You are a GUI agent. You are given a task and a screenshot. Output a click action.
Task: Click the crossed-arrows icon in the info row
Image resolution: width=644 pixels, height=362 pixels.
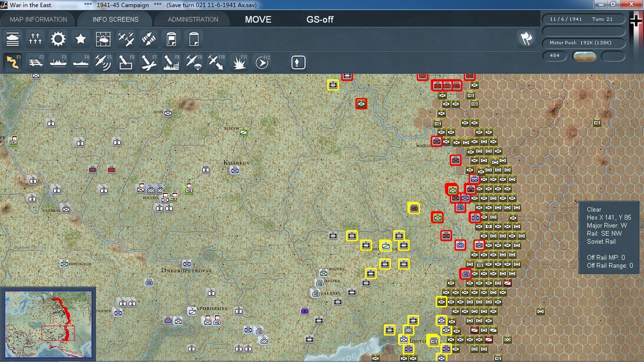[x=149, y=39]
